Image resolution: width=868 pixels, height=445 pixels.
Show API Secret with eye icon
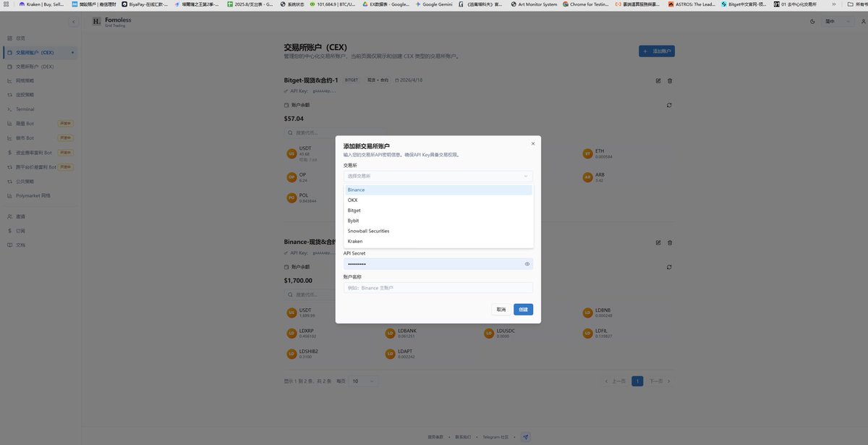point(527,264)
